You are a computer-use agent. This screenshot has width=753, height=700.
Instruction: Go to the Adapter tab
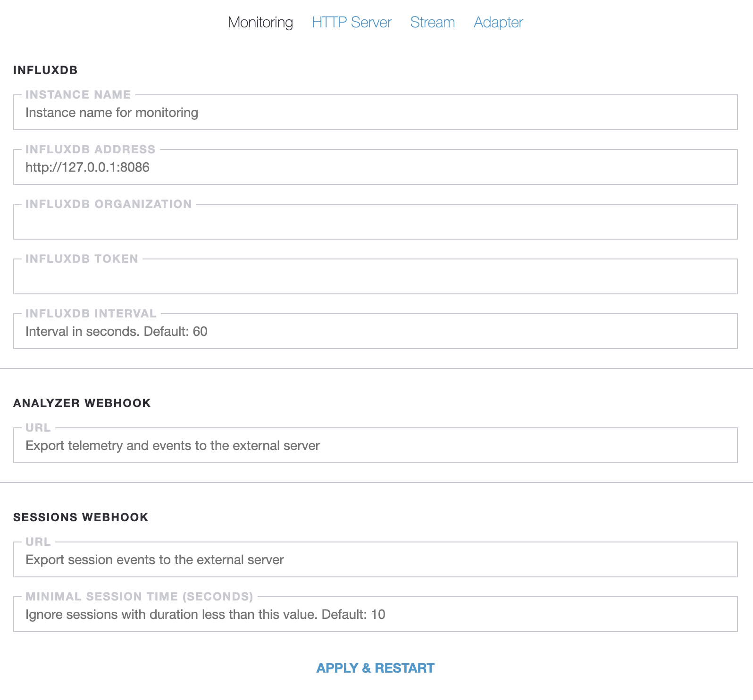tap(498, 22)
